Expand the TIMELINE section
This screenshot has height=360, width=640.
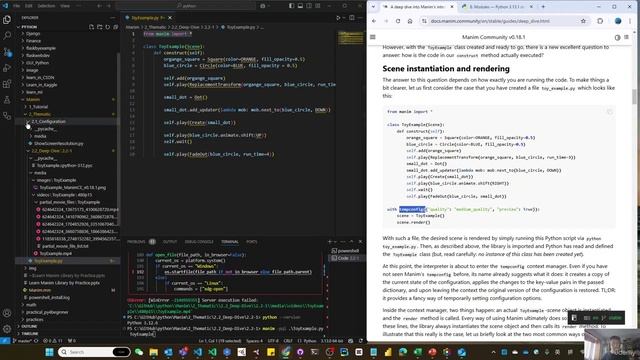29,333
